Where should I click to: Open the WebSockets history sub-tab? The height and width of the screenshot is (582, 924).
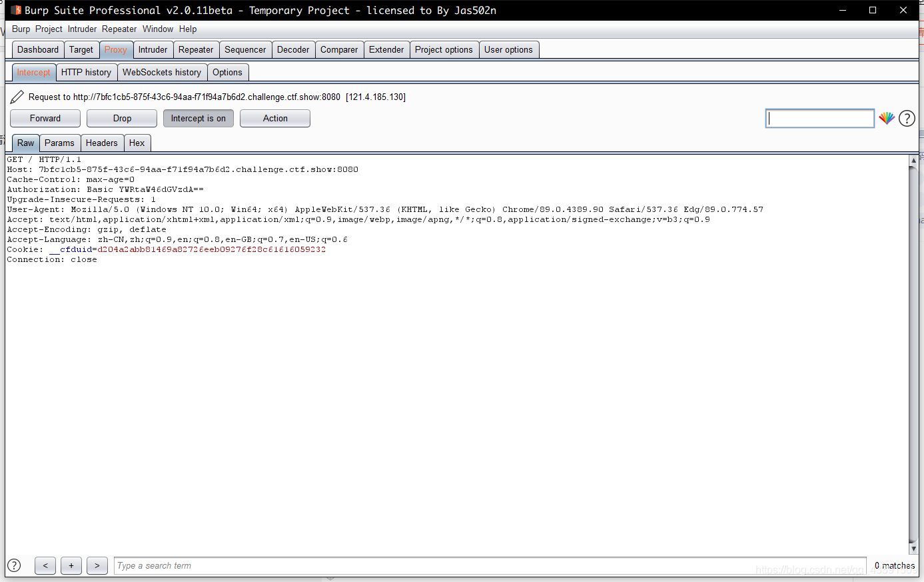coord(162,72)
